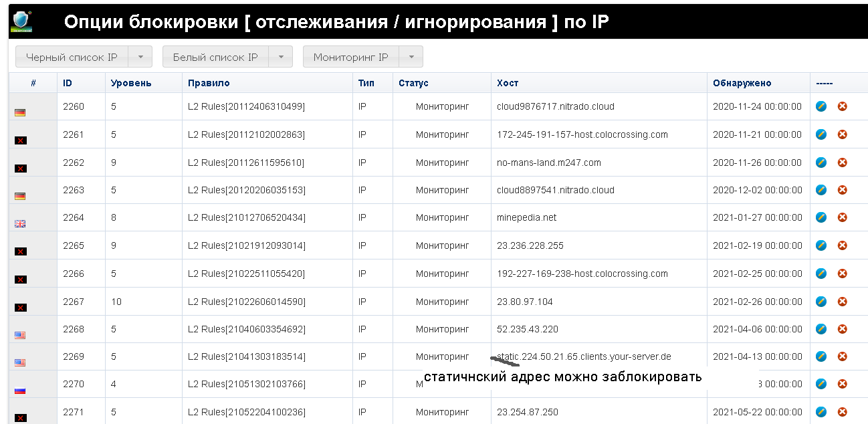Click the Обнаружено column header
This screenshot has width=868, height=424.
click(742, 83)
